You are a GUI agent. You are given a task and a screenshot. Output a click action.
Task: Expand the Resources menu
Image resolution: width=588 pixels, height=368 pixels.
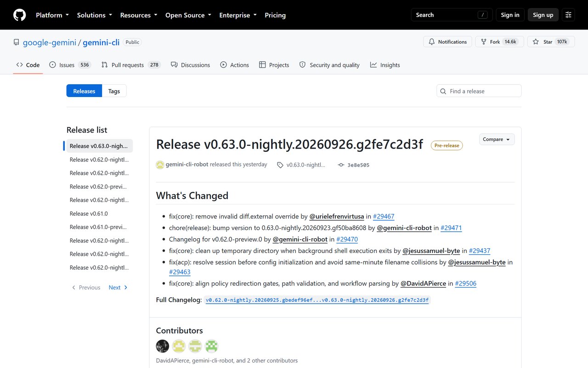click(x=139, y=15)
